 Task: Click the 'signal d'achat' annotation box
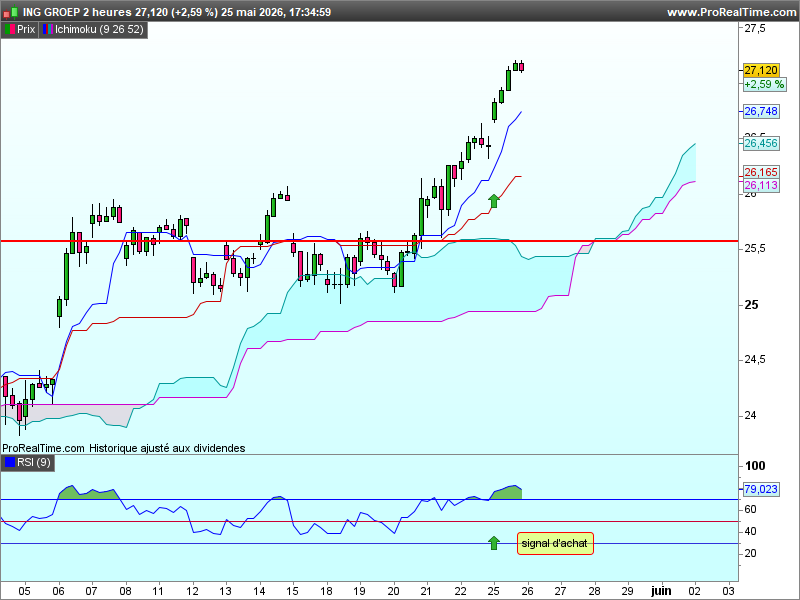[555, 544]
